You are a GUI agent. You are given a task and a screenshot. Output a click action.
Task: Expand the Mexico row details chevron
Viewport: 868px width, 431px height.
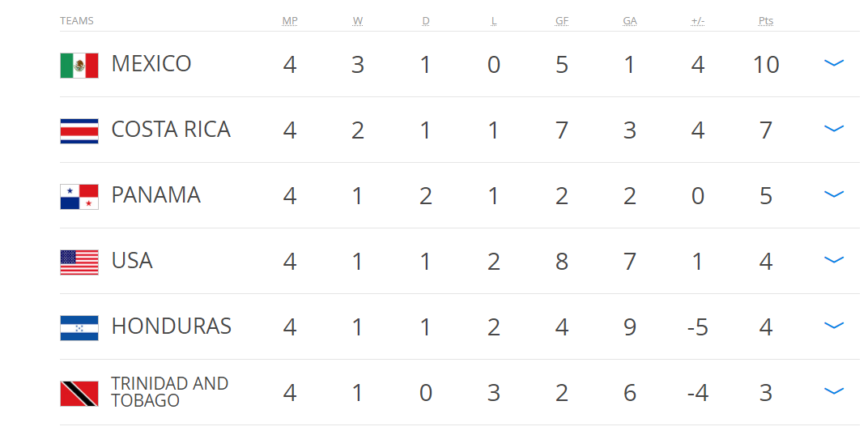(834, 63)
